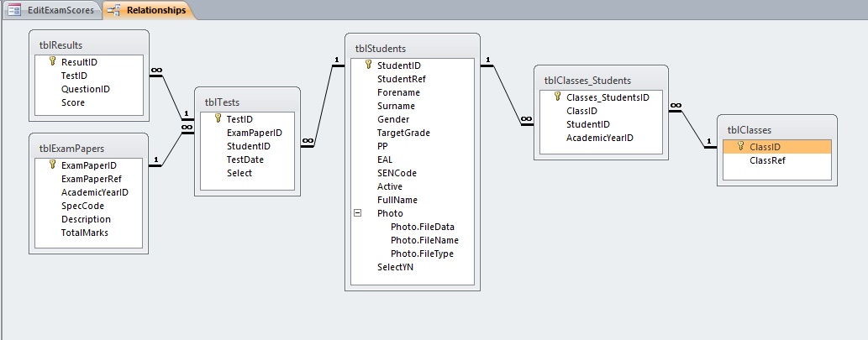
Task: Select relationship line between tblExamPapers and tblTests
Action: click(171, 149)
